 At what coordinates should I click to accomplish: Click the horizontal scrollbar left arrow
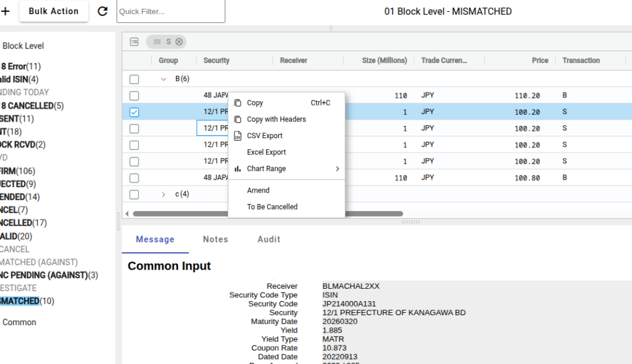[x=127, y=213]
